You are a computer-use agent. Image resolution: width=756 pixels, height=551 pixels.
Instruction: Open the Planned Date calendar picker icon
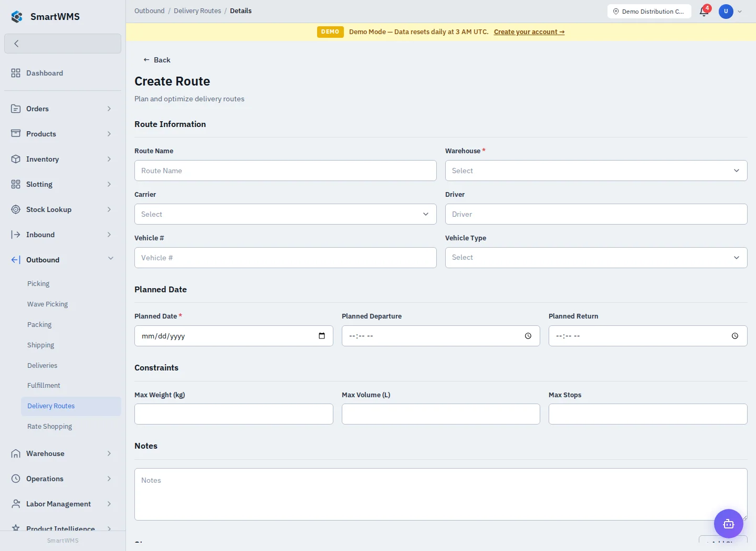(322, 336)
